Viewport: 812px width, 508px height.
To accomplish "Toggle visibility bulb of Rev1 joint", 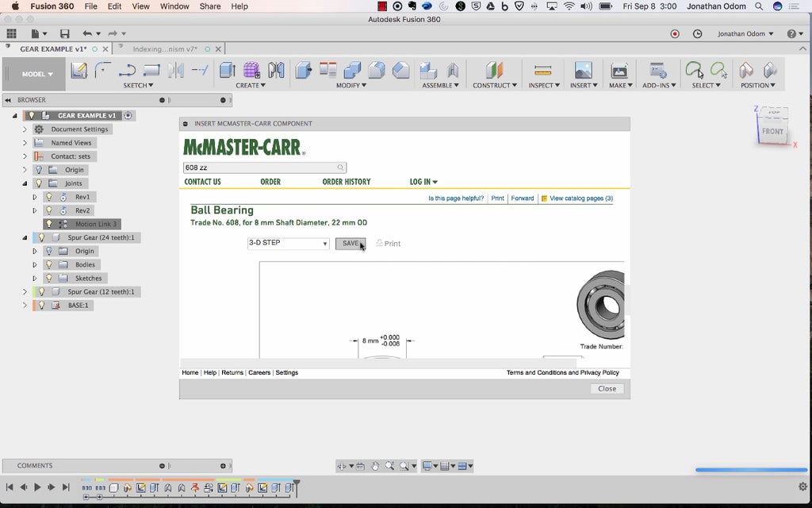I will coord(49,197).
